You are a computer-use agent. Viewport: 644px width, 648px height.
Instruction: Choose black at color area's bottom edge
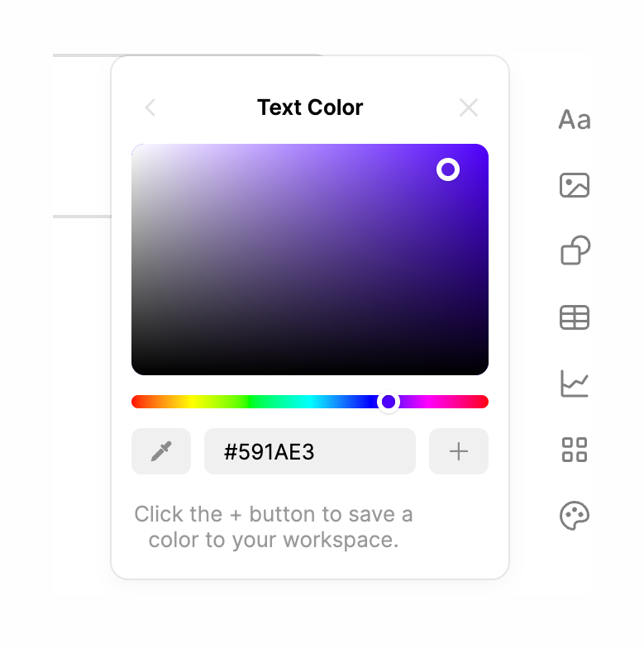pyautogui.click(x=310, y=370)
